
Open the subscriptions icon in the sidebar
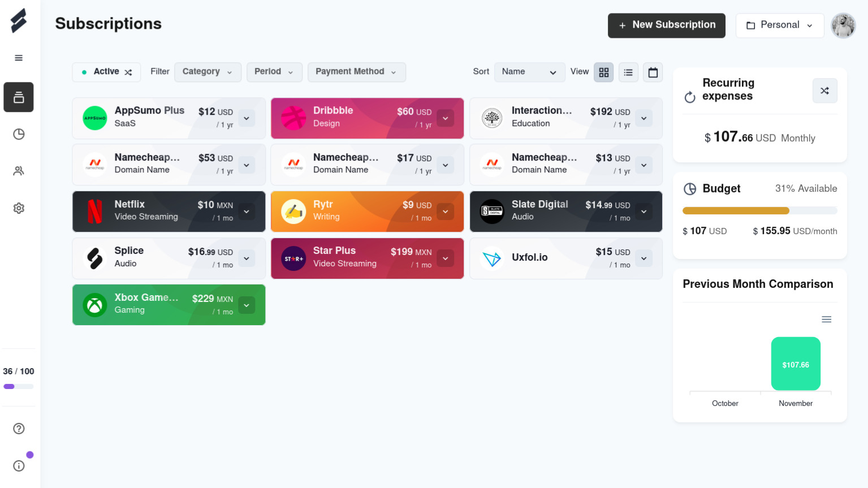tap(18, 97)
